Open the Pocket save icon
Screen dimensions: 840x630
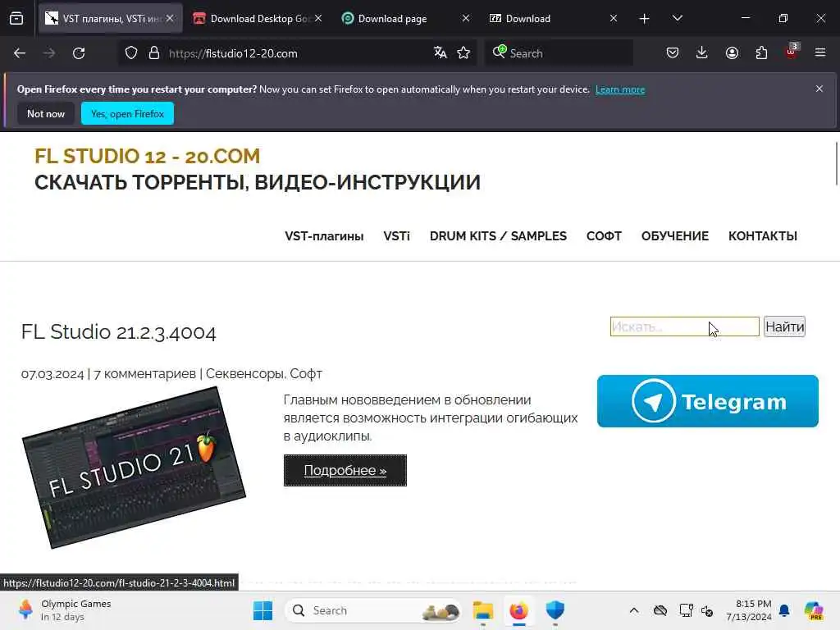click(673, 53)
